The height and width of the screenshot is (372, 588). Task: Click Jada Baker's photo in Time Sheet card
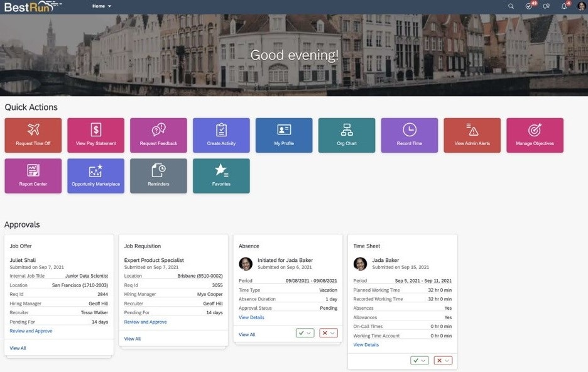click(x=360, y=264)
